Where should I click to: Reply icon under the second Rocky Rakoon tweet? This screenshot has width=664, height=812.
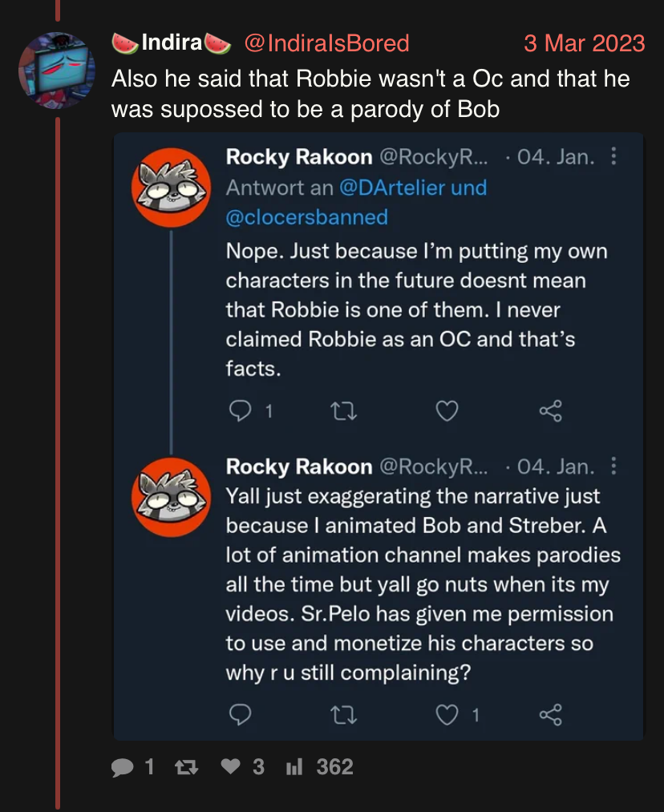(x=240, y=714)
